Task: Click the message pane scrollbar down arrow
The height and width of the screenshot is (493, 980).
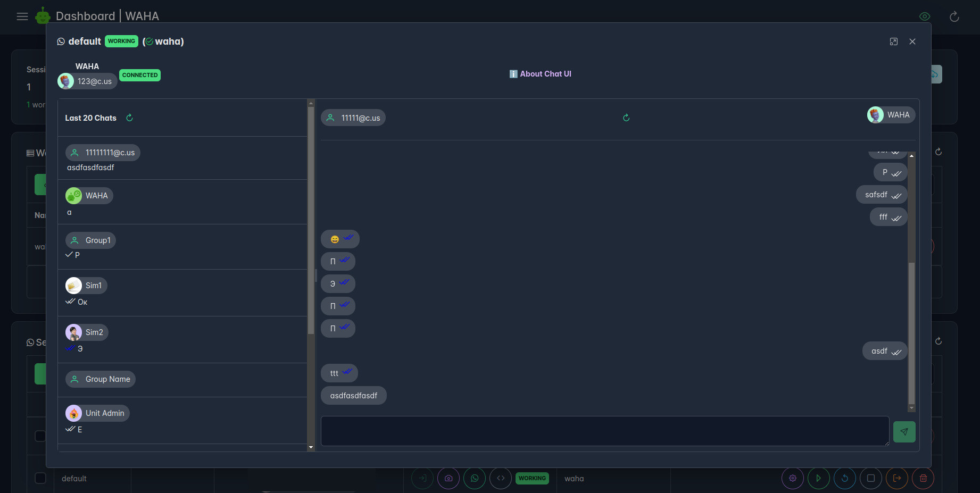Action: (x=912, y=408)
